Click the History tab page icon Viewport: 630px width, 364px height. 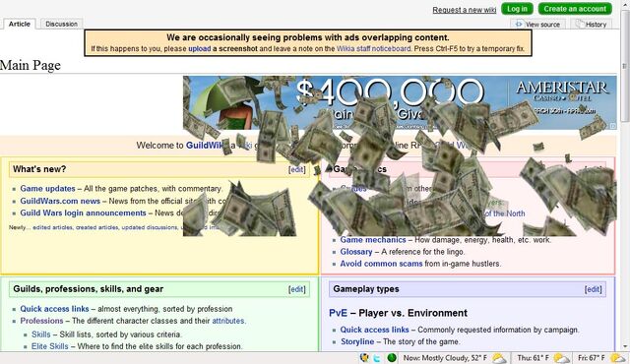(x=580, y=24)
